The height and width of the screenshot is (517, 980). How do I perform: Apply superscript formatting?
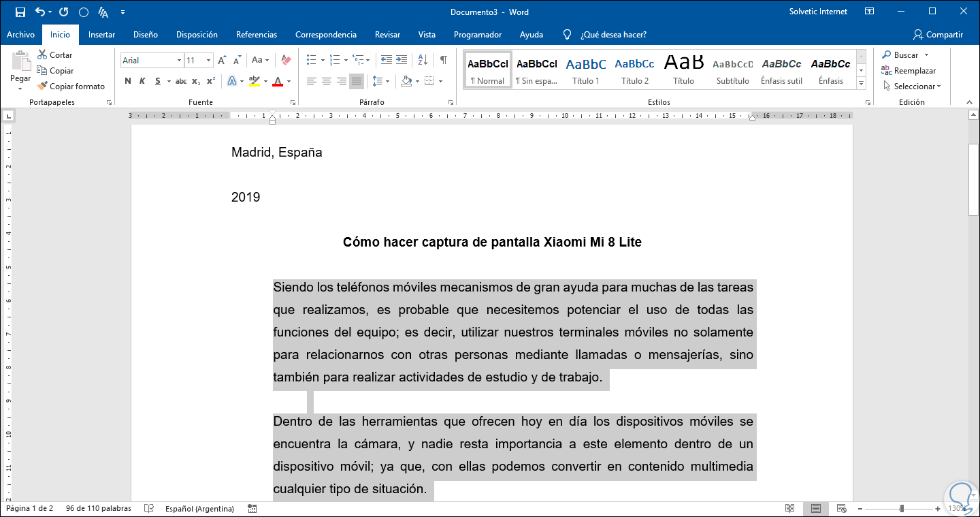click(x=211, y=81)
